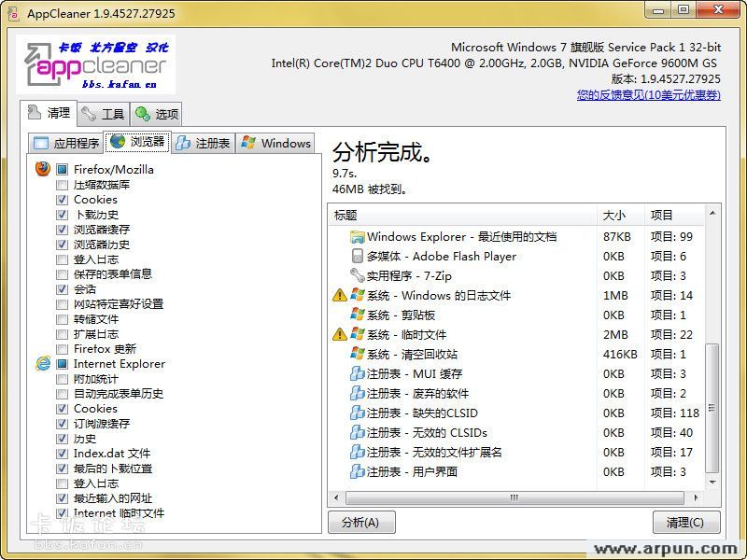Uncheck the Index.dat 文件 option
This screenshot has width=747, height=560.
[62, 454]
